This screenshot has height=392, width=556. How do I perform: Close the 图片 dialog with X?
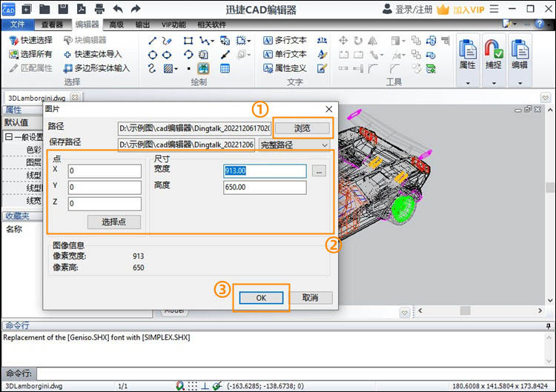click(x=328, y=109)
